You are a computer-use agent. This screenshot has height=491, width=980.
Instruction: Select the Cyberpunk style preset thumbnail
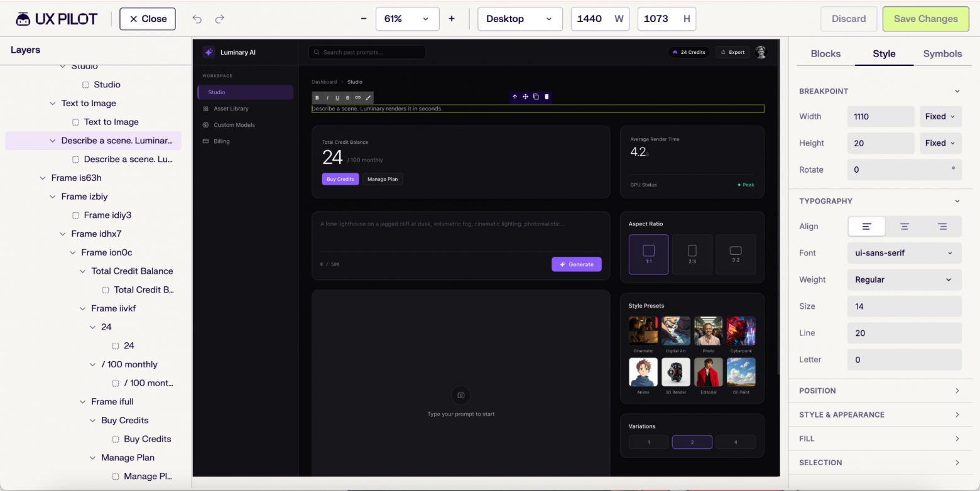pyautogui.click(x=741, y=331)
